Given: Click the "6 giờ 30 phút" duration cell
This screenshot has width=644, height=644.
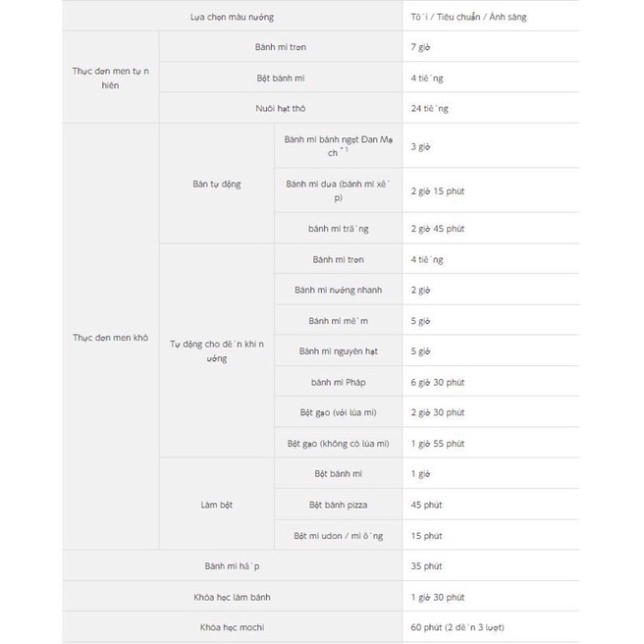Looking at the screenshot, I should point(437,382).
